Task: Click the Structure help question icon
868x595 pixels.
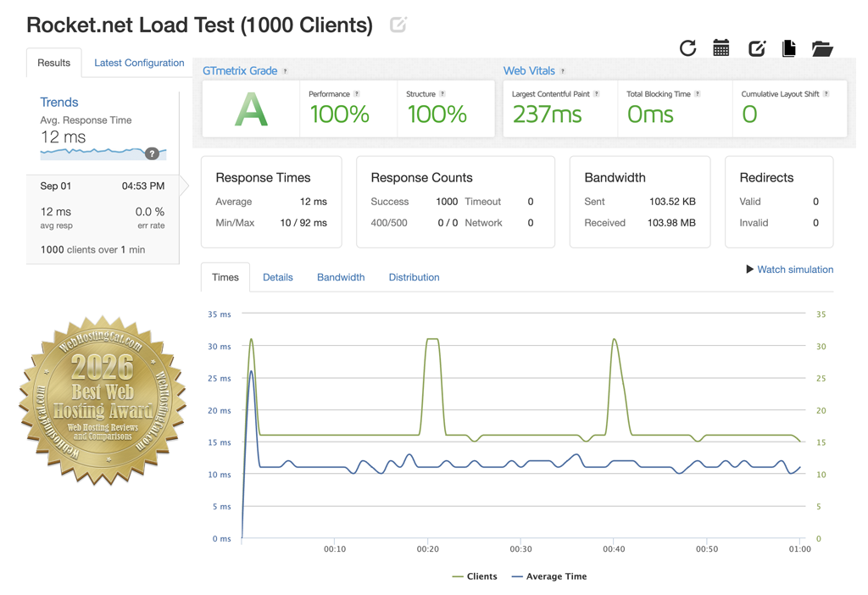Action: click(x=442, y=94)
